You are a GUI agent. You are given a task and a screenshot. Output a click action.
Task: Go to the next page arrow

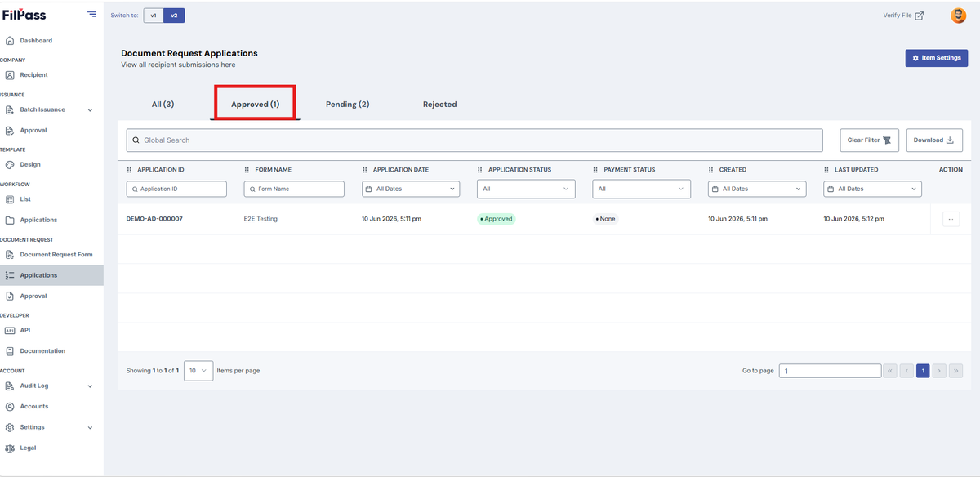tap(939, 371)
